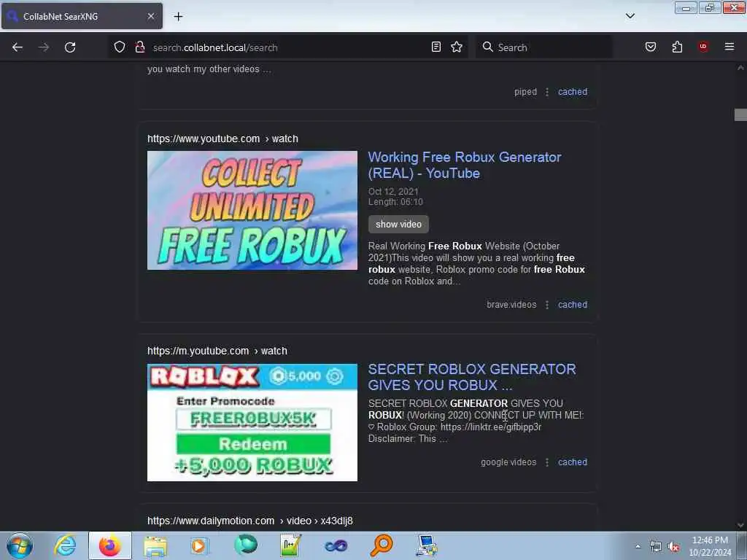Screen dimensions: 747x560
Task: Click the google videos engine label
Action: click(508, 462)
